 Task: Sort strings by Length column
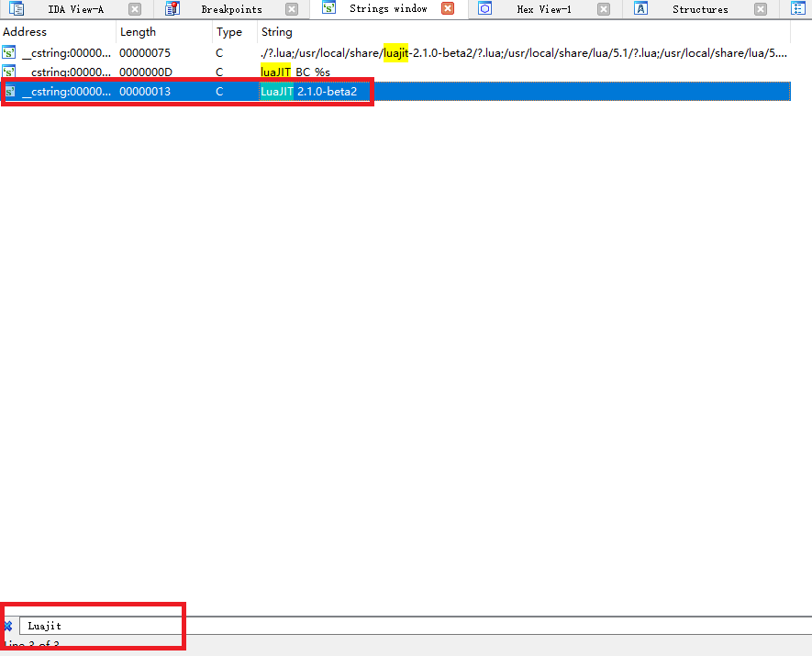point(164,32)
